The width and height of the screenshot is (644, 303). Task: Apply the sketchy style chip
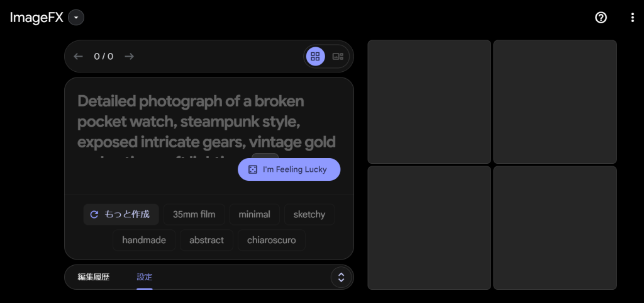coord(309,214)
